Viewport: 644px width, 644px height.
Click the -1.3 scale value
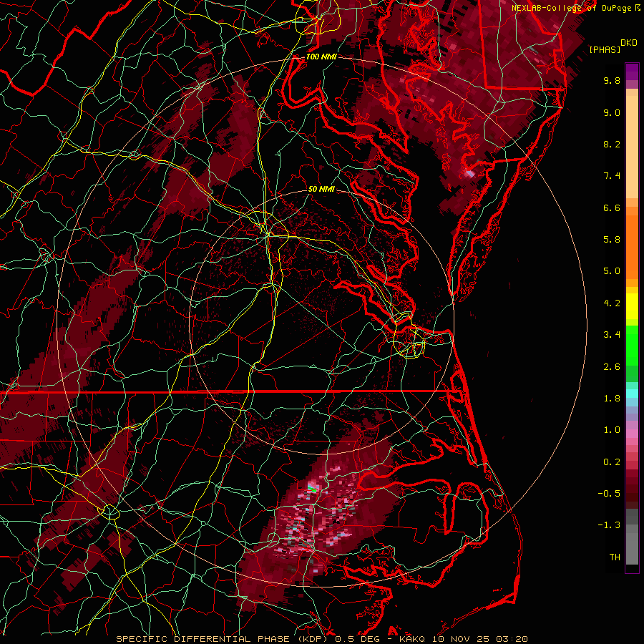[x=609, y=525]
